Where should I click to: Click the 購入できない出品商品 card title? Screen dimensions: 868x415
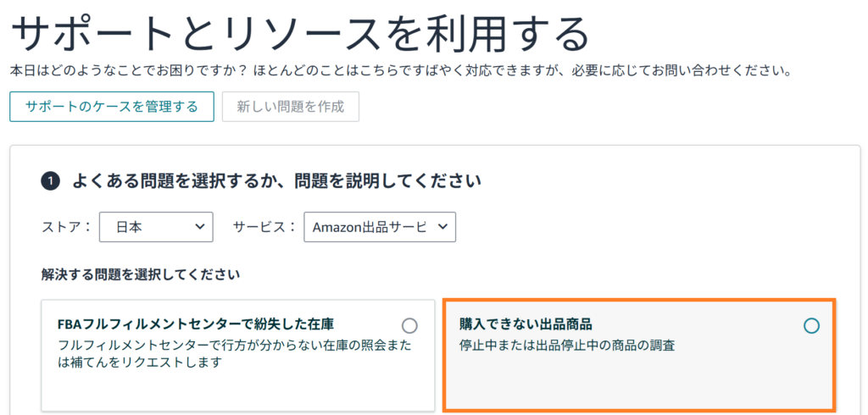coord(525,324)
